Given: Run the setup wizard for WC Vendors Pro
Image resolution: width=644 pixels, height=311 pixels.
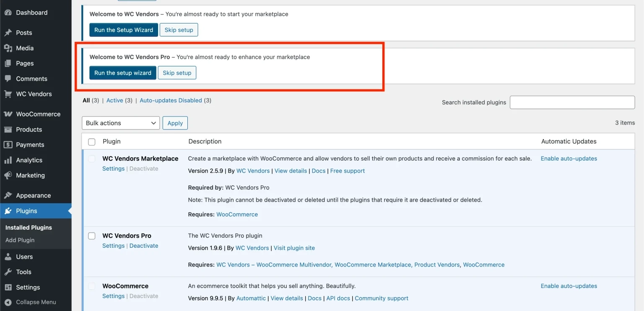Looking at the screenshot, I should [123, 73].
